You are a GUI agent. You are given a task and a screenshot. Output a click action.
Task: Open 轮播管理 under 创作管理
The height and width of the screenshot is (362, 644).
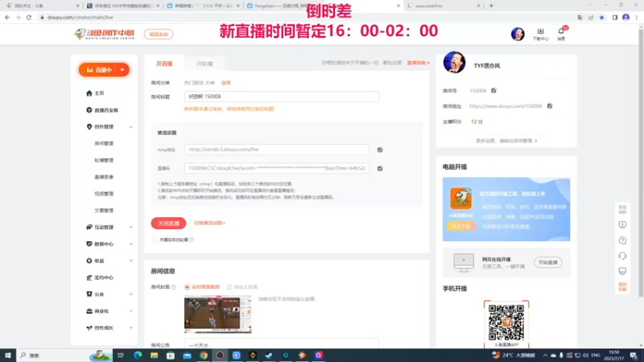pos(104,160)
